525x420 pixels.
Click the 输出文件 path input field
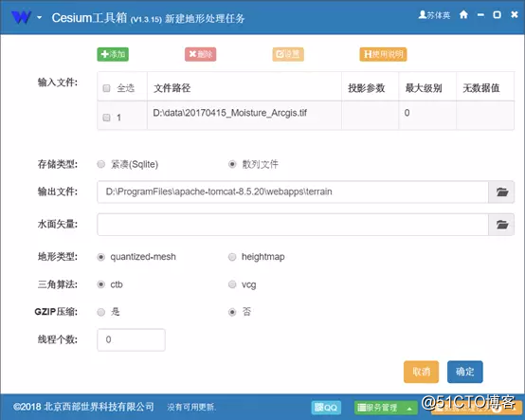coord(293,192)
